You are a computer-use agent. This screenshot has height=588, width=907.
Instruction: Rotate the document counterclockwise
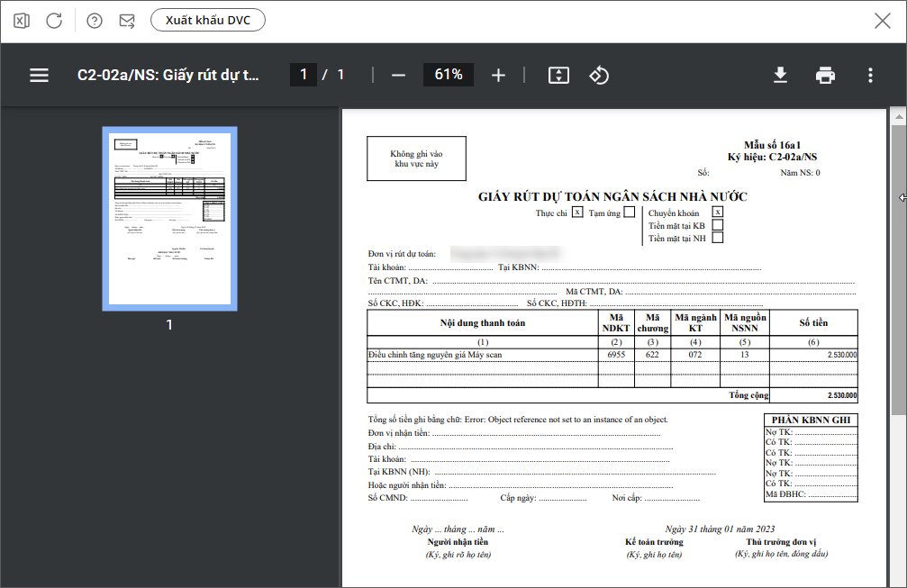click(x=600, y=76)
